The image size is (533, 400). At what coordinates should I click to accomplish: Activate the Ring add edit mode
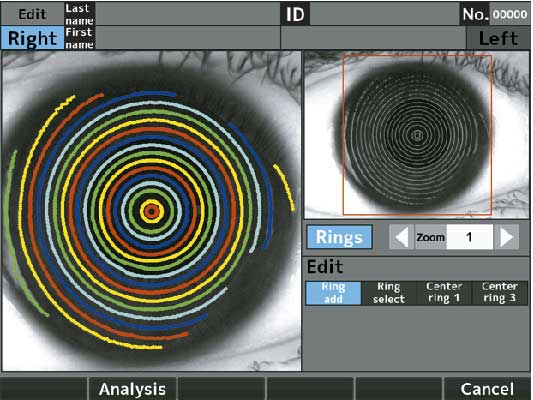coord(333,293)
